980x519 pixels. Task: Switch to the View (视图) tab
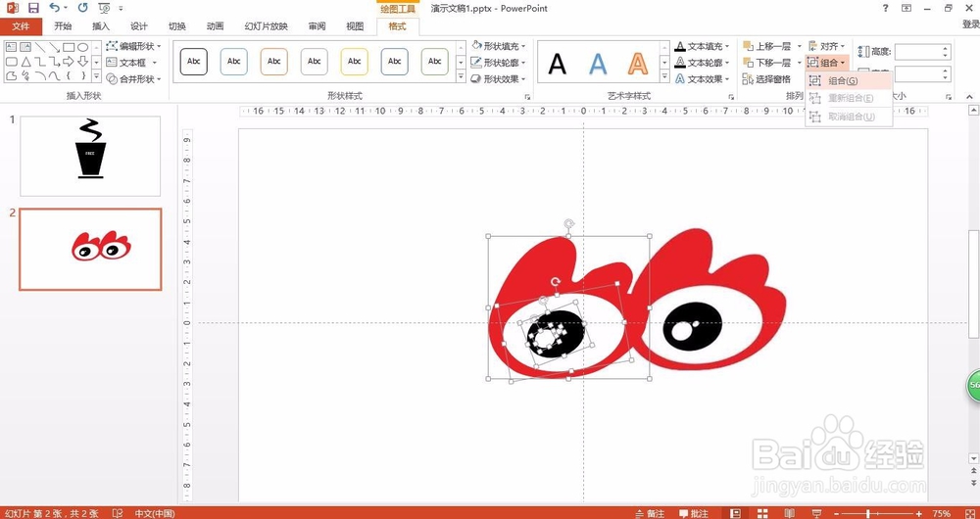click(355, 26)
